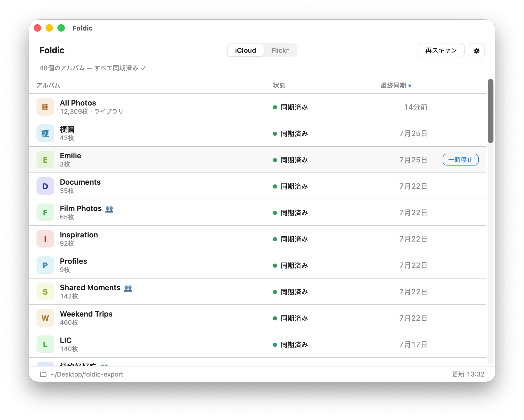Click the 更新 13:32 timestamp
524x420 pixels.
tap(468, 374)
